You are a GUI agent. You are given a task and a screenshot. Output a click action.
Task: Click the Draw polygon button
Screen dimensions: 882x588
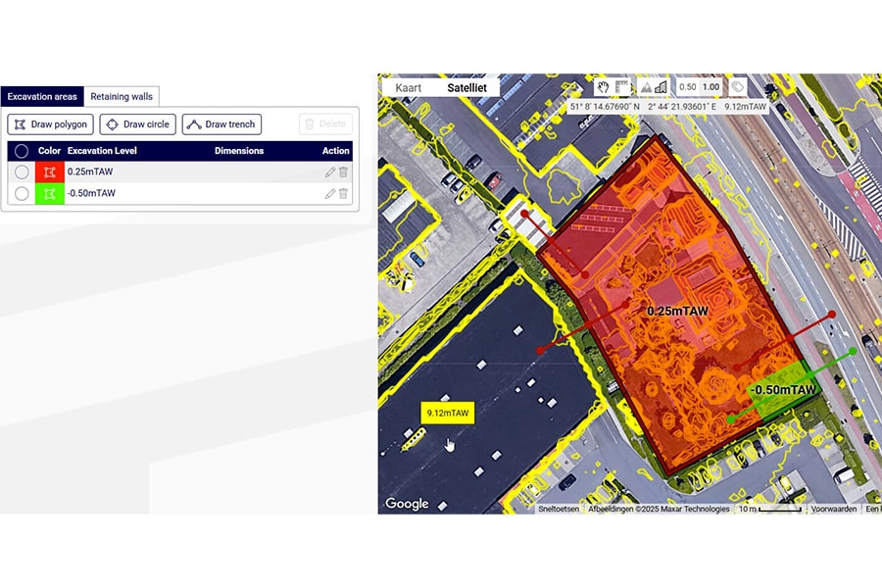click(51, 124)
